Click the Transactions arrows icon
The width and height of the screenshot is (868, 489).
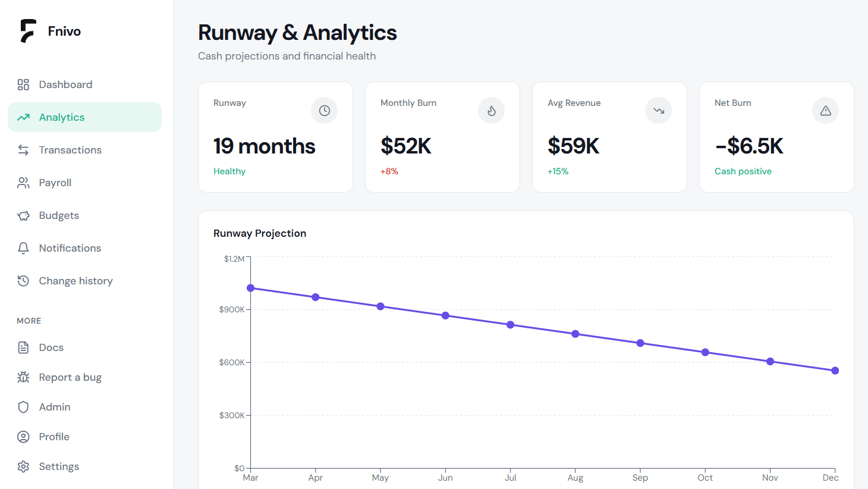(23, 150)
